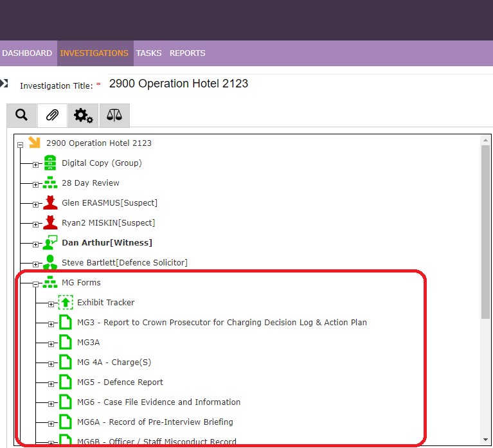Select the Digital Copy (Group) label
This screenshot has width=493, height=448.
pyautogui.click(x=102, y=163)
